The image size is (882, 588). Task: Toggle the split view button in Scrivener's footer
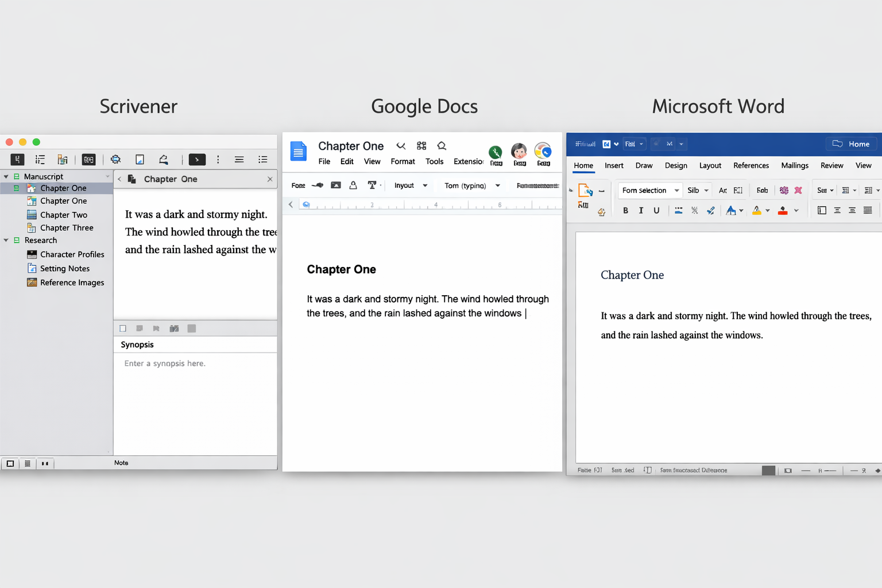45,463
